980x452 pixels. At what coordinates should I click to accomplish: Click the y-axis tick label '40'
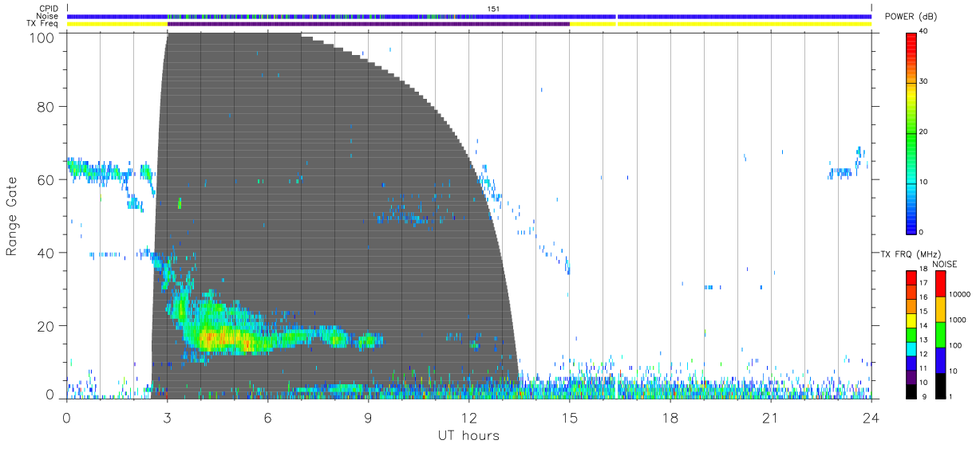tap(45, 253)
